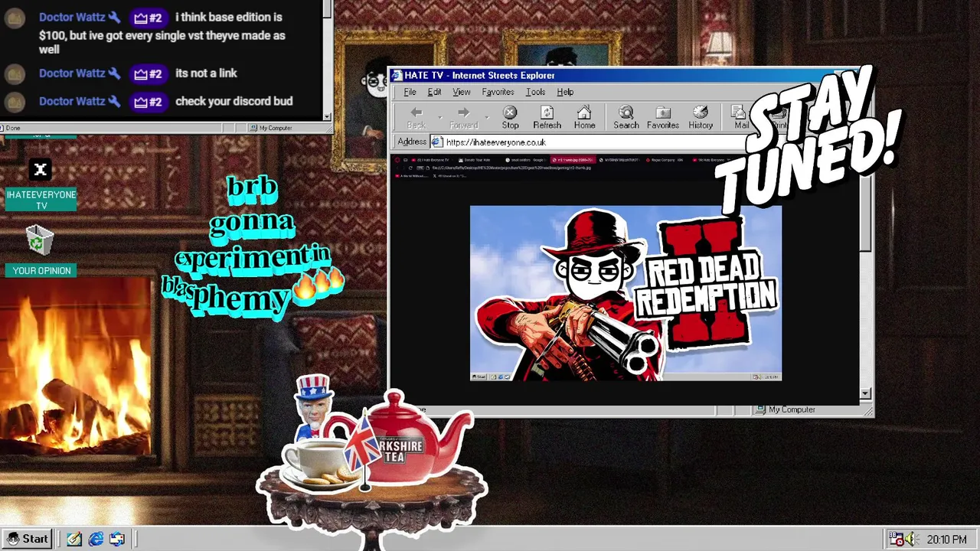Click the My Computer status bar zone
This screenshot has height=551, width=980.
pos(812,409)
